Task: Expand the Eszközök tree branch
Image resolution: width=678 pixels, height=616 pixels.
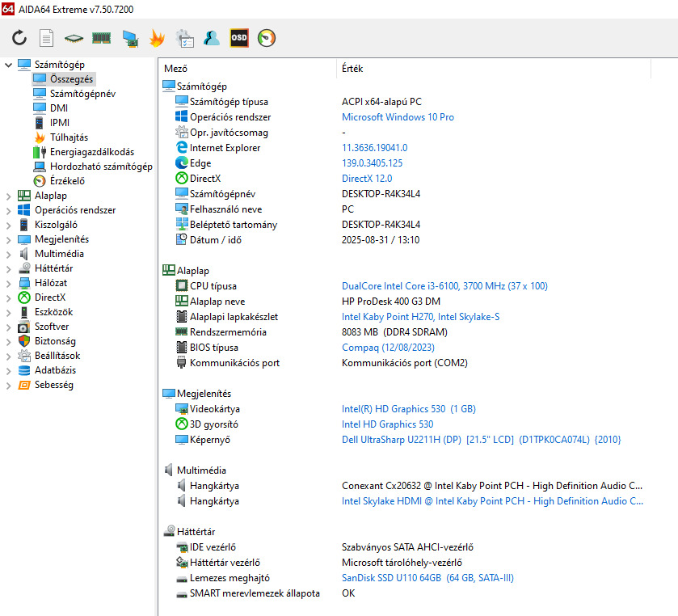Action: [8, 312]
